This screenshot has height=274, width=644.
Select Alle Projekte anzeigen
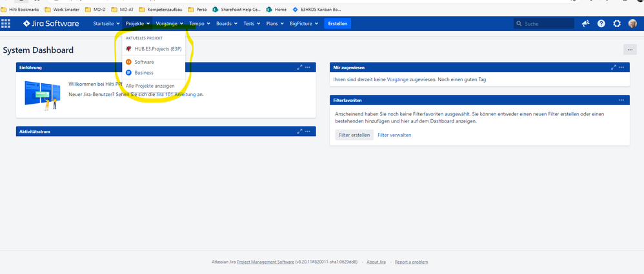tap(154, 86)
